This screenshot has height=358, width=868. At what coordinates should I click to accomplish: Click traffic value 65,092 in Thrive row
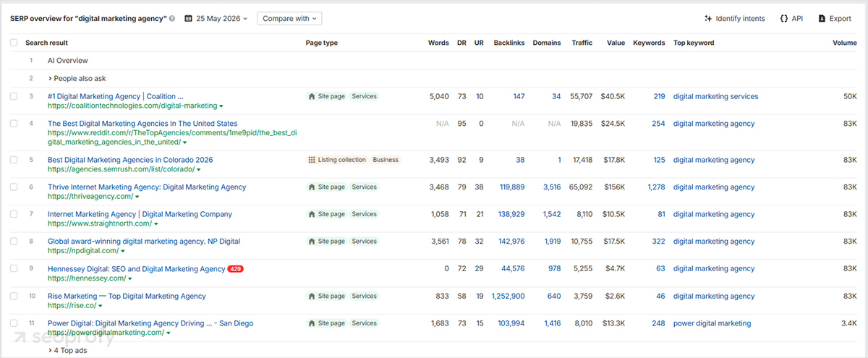pyautogui.click(x=581, y=187)
